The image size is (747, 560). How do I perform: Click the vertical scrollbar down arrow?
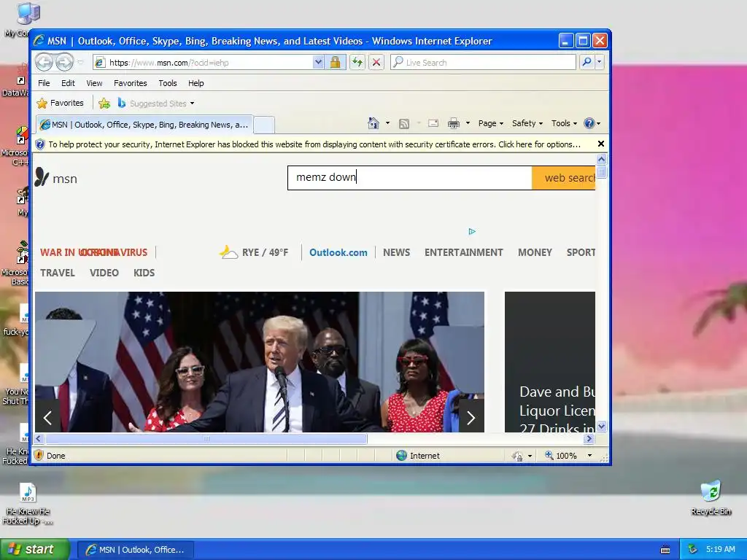click(x=601, y=426)
